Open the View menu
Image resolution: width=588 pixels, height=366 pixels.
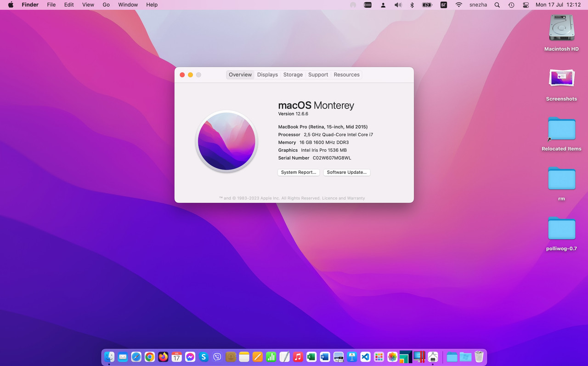coord(88,5)
